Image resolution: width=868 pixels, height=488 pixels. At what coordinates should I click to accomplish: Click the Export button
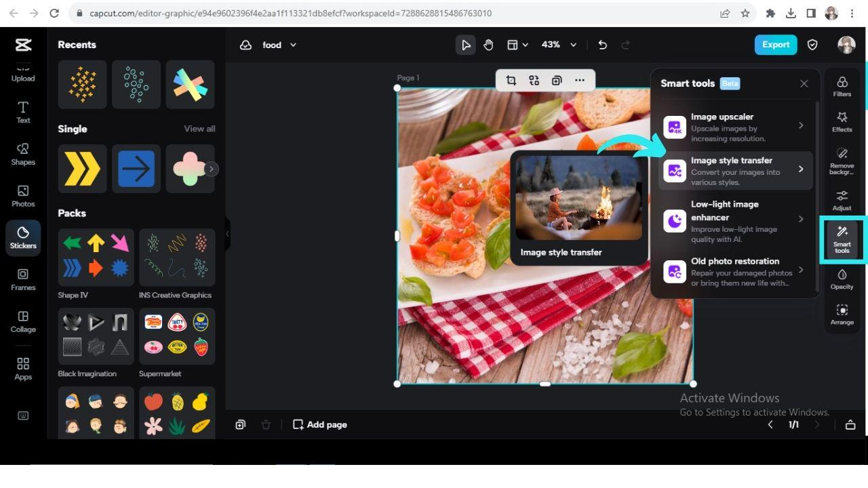coord(775,44)
